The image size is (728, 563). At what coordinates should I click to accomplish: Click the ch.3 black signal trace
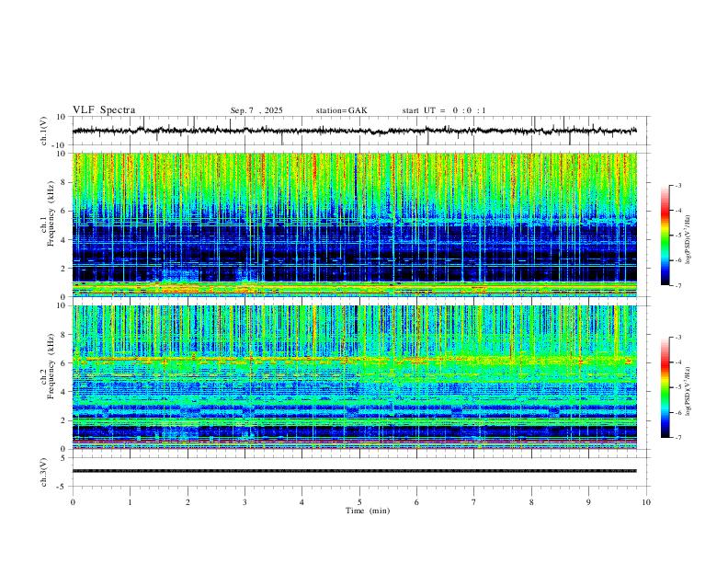coord(354,471)
